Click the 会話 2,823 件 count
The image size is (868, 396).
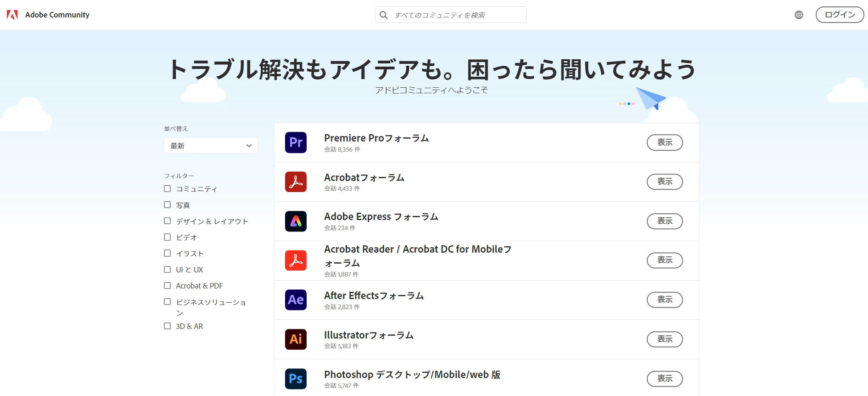(342, 307)
